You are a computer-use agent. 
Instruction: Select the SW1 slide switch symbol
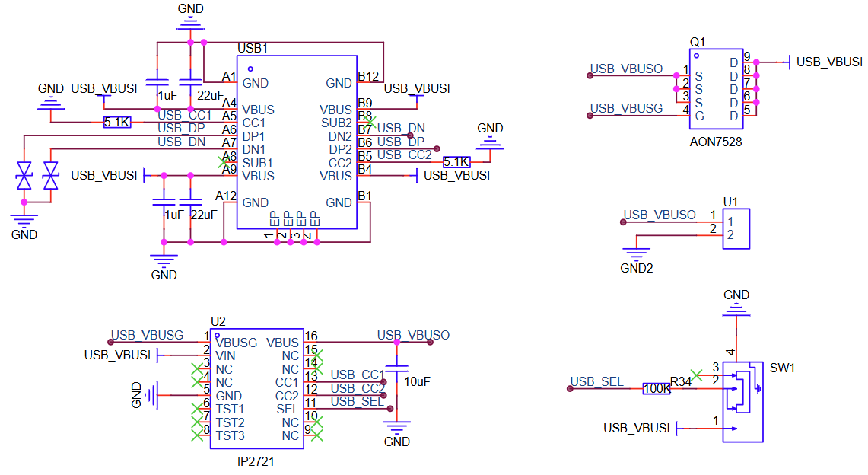pyautogui.click(x=743, y=400)
